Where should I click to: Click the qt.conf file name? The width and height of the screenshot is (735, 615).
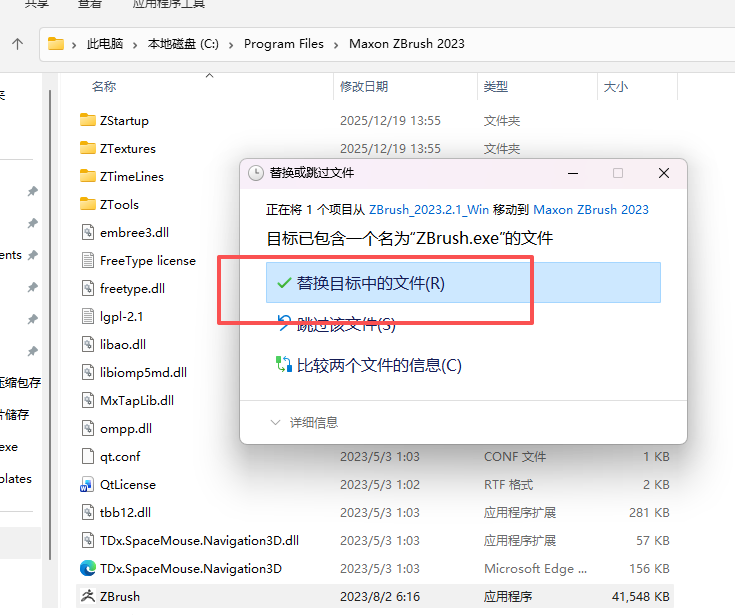120,457
